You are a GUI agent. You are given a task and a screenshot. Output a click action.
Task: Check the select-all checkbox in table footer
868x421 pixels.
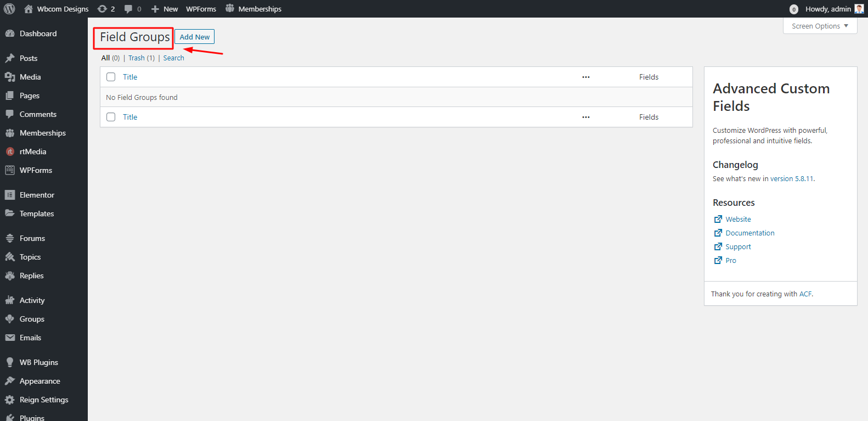111,117
